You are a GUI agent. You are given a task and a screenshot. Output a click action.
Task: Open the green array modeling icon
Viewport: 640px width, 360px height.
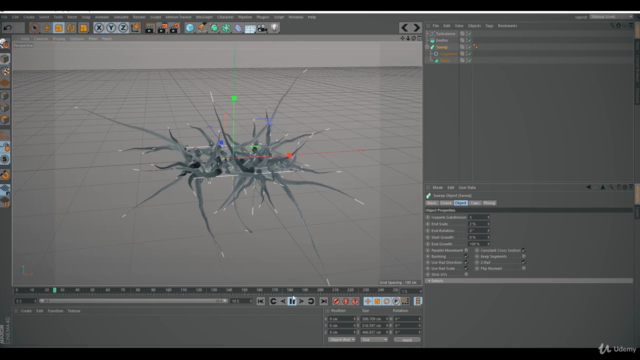coord(226,28)
